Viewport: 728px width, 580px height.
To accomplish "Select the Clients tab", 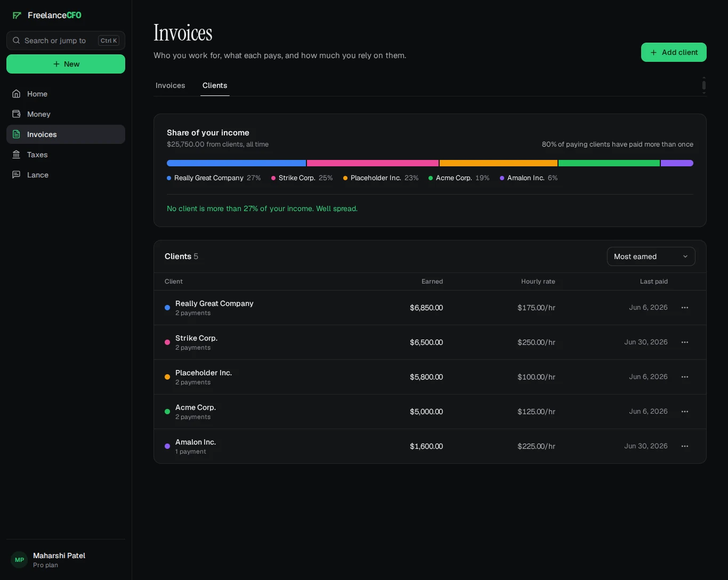I will pos(215,85).
